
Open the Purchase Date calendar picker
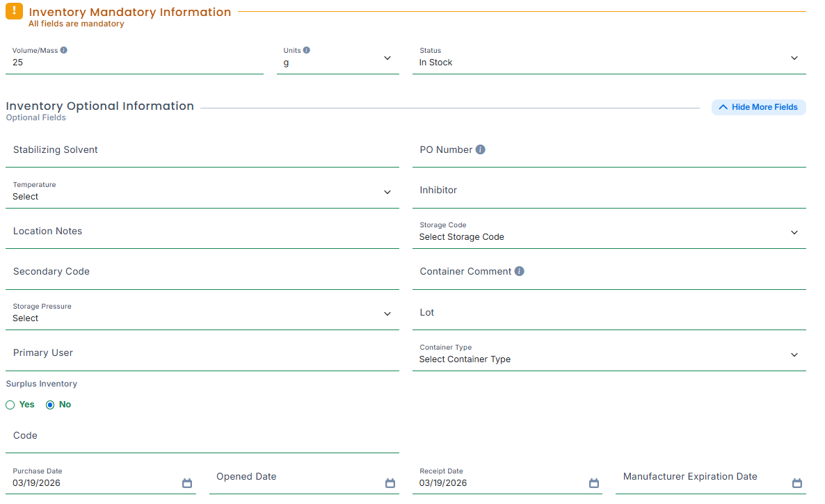coord(187,483)
